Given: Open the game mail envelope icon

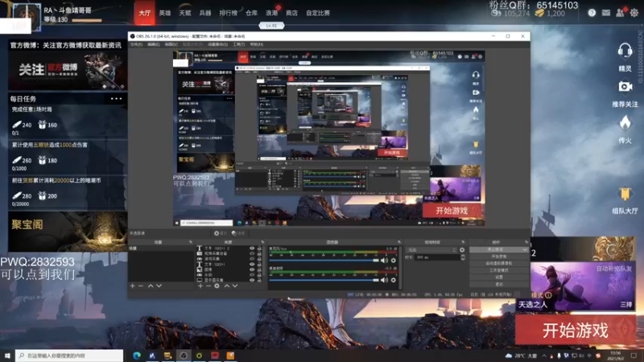Looking at the screenshot, I should (606, 13).
